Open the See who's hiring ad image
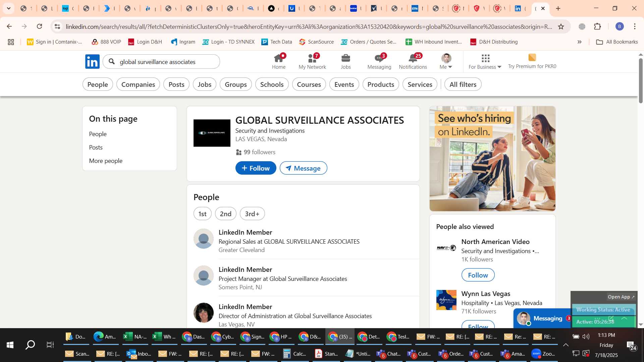Image resolution: width=644 pixels, height=362 pixels. tap(492, 159)
